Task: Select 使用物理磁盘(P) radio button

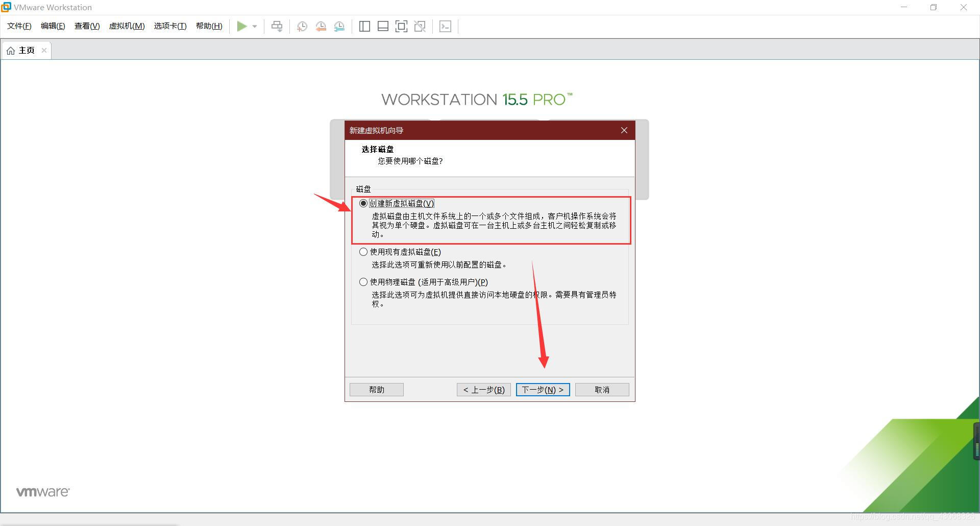Action: pos(363,282)
